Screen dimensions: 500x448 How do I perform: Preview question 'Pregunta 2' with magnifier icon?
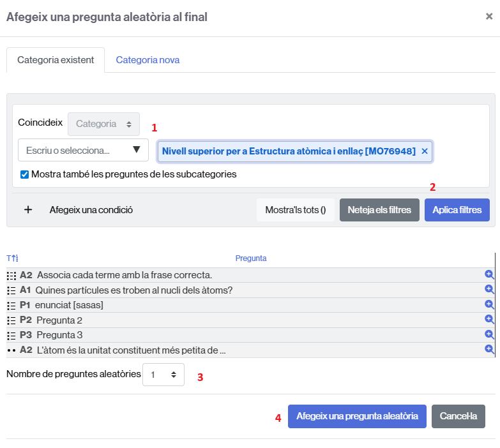pos(489,319)
